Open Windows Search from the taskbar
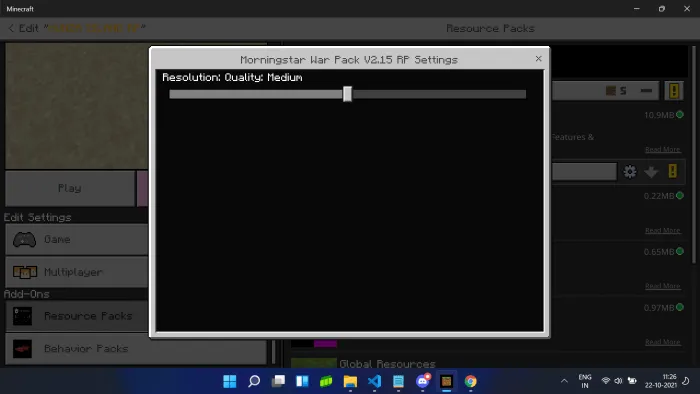 pos(254,381)
